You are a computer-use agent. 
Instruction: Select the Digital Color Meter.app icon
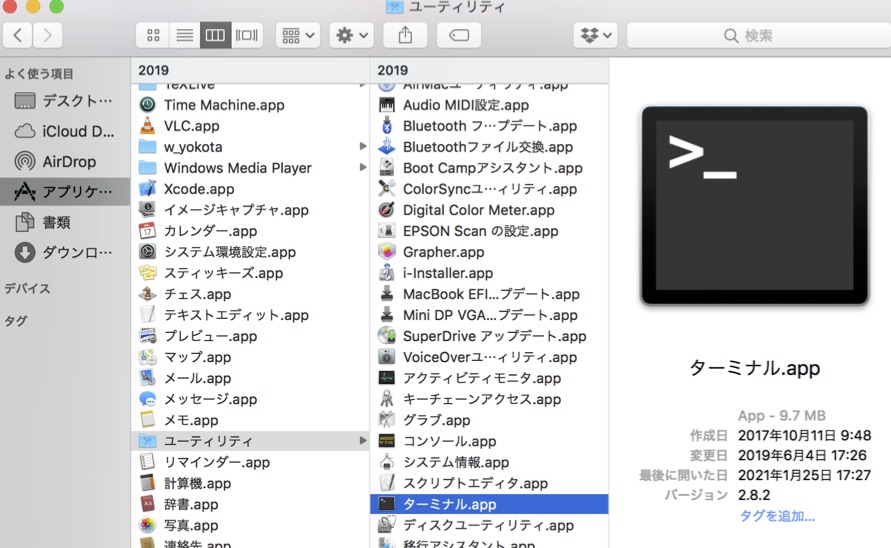386,209
